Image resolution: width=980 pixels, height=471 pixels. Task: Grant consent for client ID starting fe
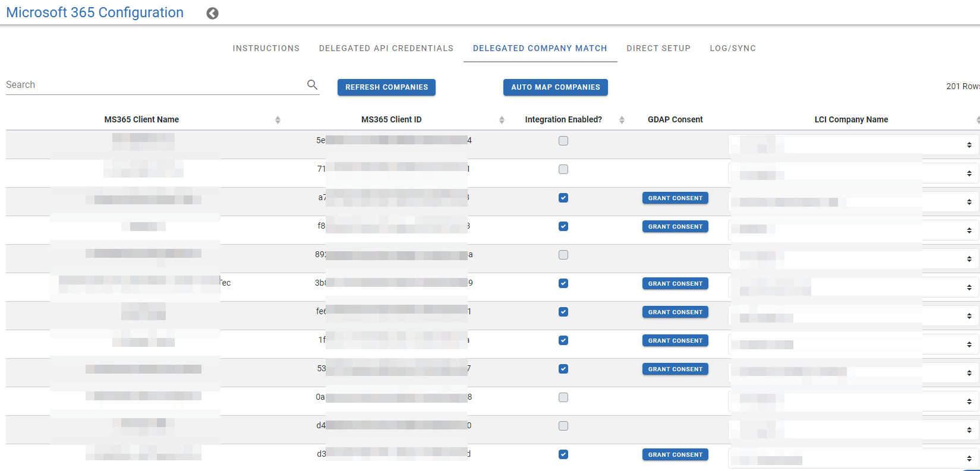pos(675,312)
